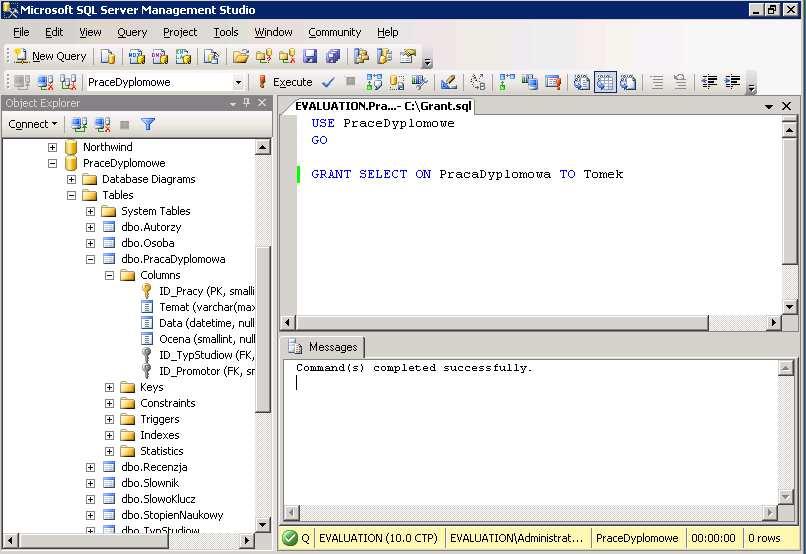
Task: Start an Analysis Services XMLA Query
Action: pos(183,56)
